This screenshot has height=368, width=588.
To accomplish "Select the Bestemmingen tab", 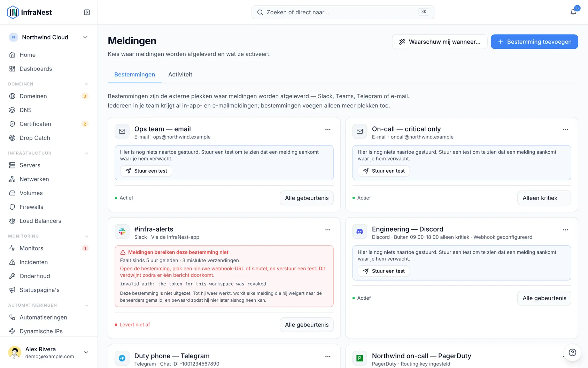I will coord(134,75).
